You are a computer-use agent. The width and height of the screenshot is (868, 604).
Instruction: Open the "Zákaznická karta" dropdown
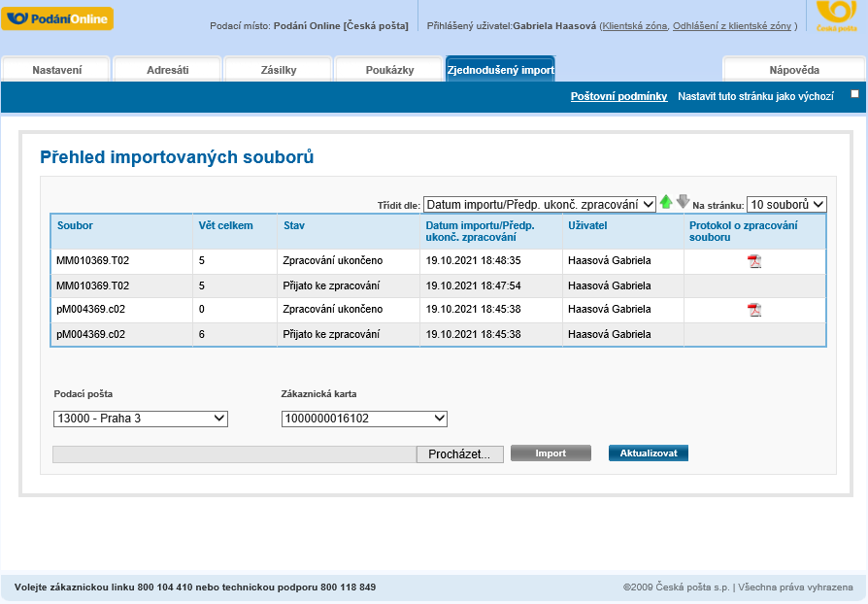(362, 419)
